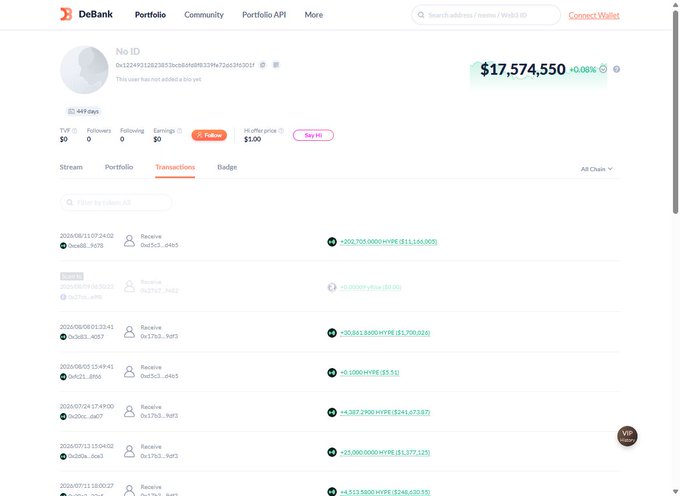This screenshot has height=496, width=680.
Task: Click the help question mark near portfolio value
Action: tap(616, 69)
